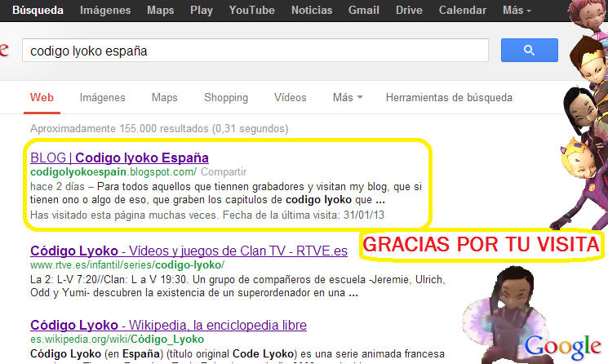Open Gmail from the top bar
The width and height of the screenshot is (608, 364).
tap(363, 10)
